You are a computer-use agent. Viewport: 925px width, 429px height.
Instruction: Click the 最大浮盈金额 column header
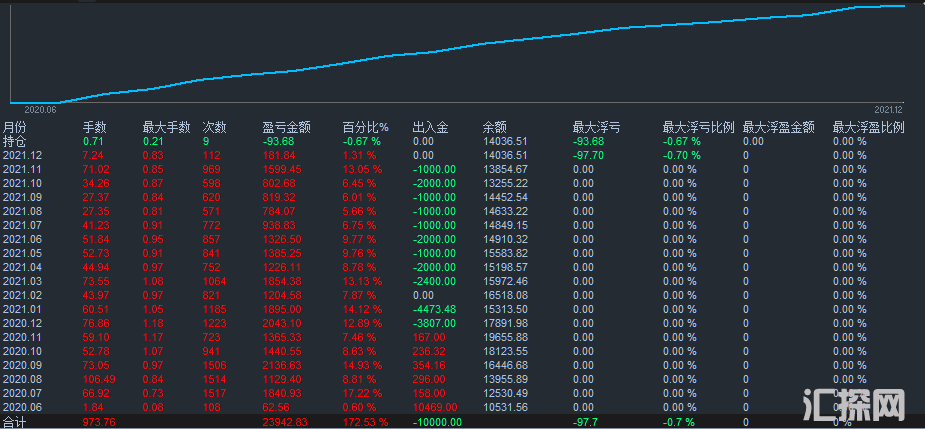pos(778,127)
